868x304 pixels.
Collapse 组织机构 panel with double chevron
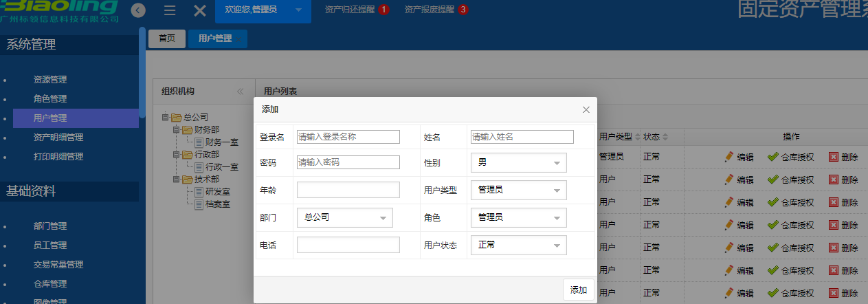(241, 91)
